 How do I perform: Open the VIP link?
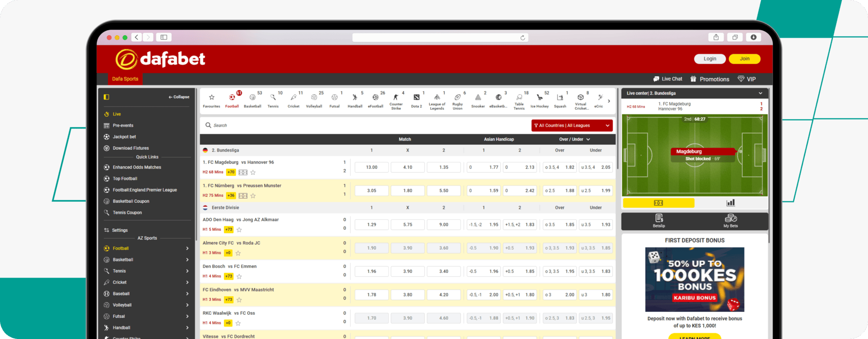click(x=747, y=79)
